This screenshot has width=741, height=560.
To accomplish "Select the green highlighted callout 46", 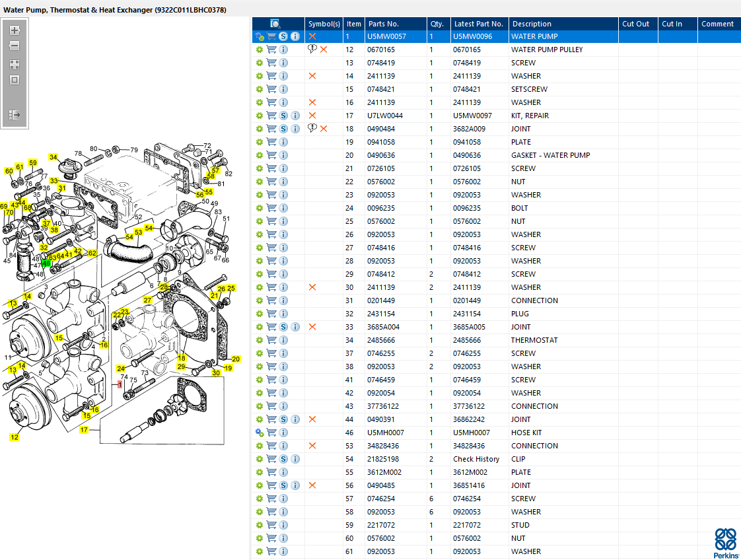I will coord(46,263).
